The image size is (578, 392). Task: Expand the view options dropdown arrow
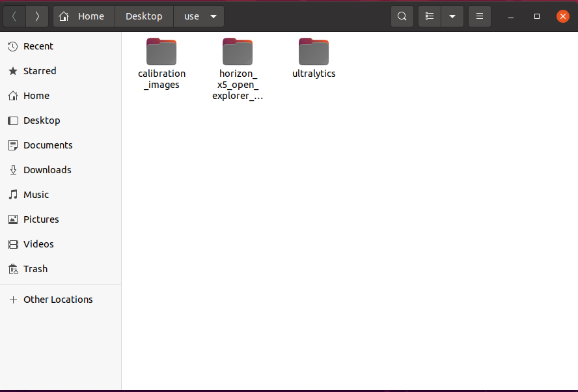pos(452,16)
